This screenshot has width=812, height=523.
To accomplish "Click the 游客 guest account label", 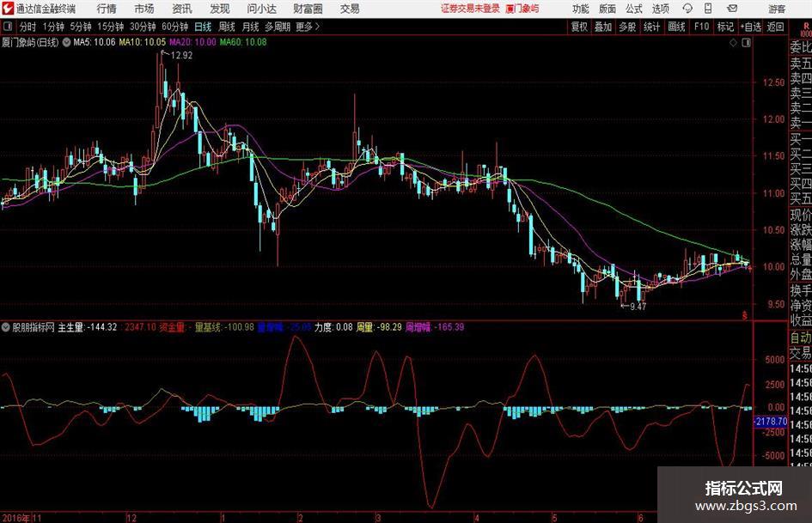I will click(777, 9).
